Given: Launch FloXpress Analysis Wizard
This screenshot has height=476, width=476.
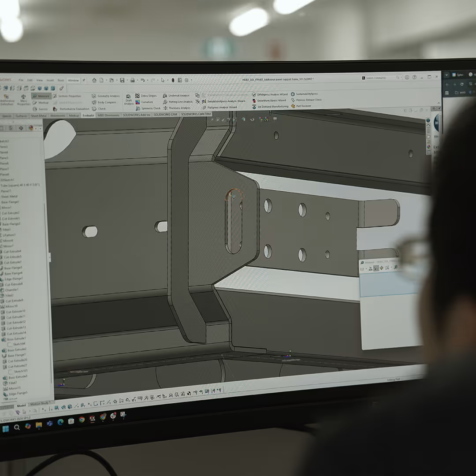Looking at the screenshot, I should pyautogui.click(x=220, y=107).
